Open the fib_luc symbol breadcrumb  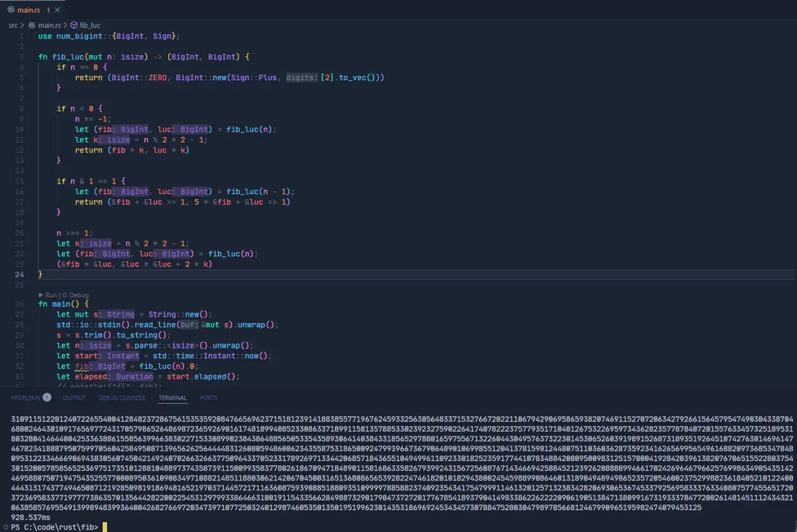(x=90, y=26)
